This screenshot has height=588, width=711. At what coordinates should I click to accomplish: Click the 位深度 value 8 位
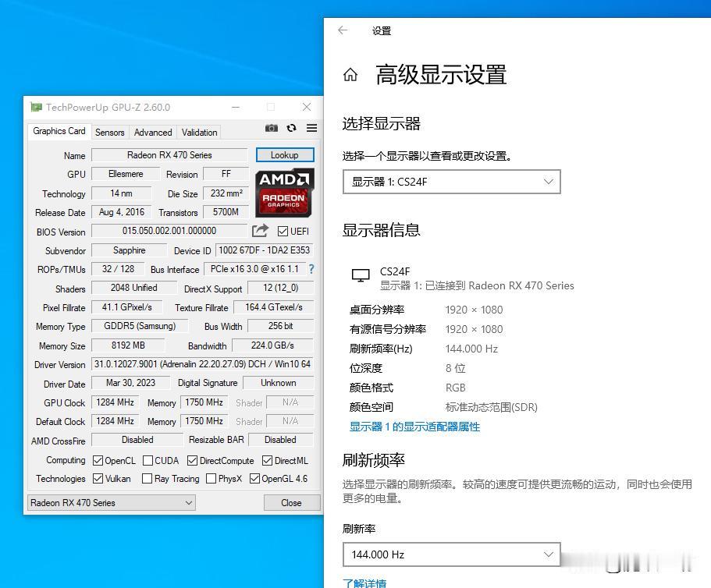click(455, 368)
